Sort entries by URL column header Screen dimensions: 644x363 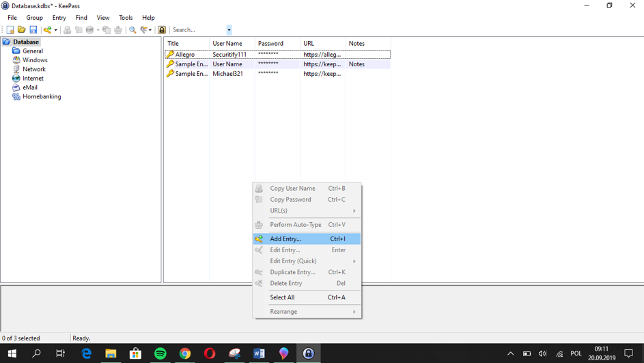tap(323, 44)
